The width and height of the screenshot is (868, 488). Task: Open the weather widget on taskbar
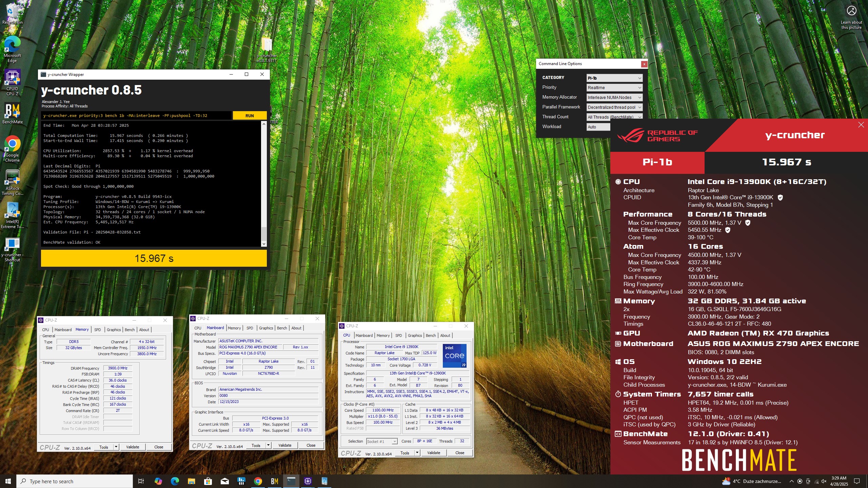click(751, 481)
